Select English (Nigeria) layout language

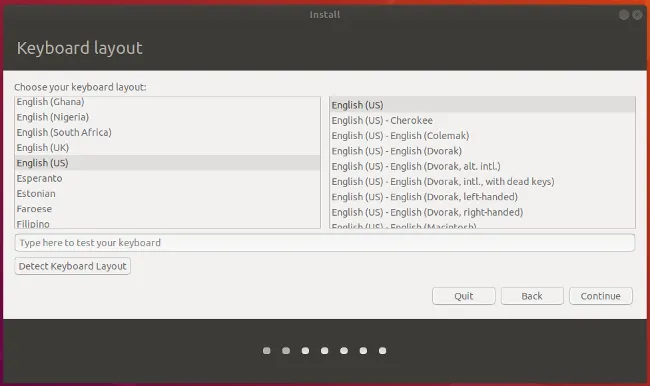(x=167, y=117)
